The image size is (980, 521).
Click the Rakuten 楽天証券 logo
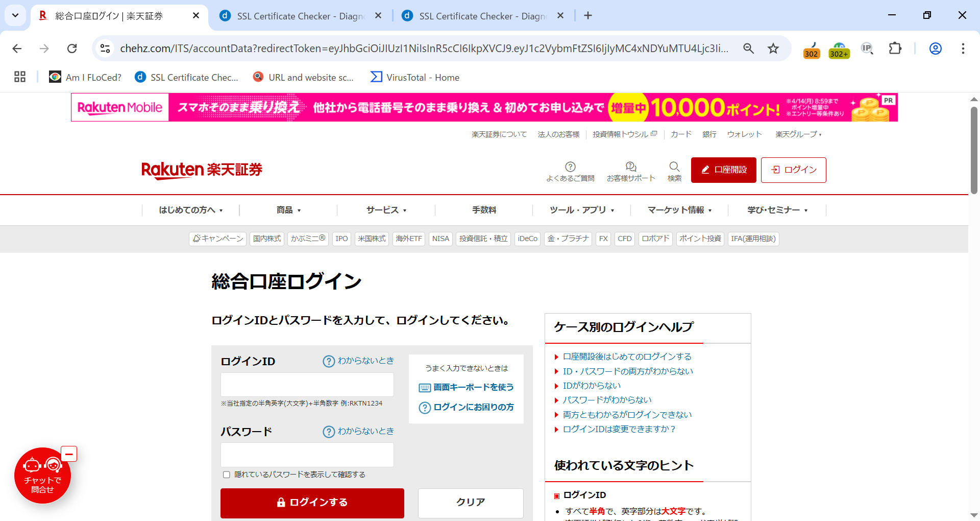(x=202, y=170)
